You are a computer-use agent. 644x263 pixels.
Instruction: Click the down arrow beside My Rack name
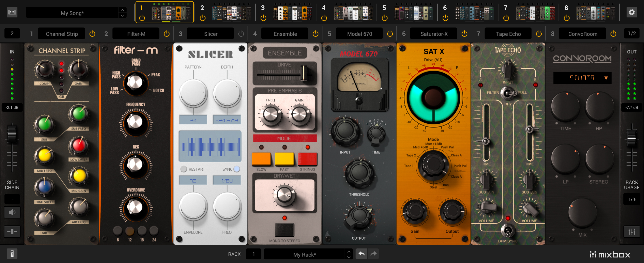click(349, 257)
